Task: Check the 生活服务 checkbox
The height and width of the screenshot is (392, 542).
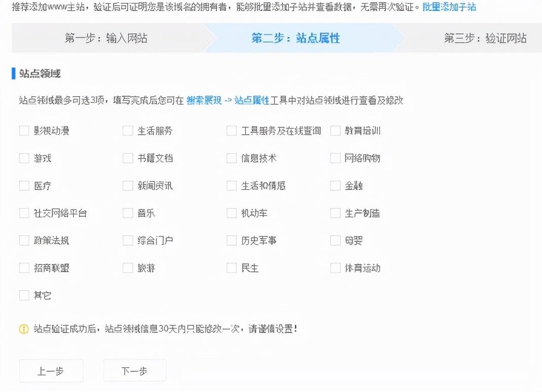Action: point(128,131)
